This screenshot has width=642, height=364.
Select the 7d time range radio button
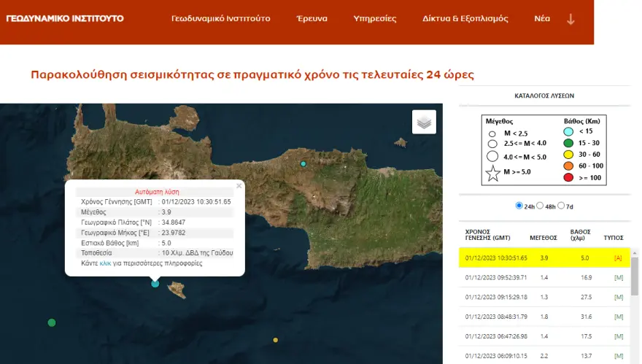(x=562, y=206)
